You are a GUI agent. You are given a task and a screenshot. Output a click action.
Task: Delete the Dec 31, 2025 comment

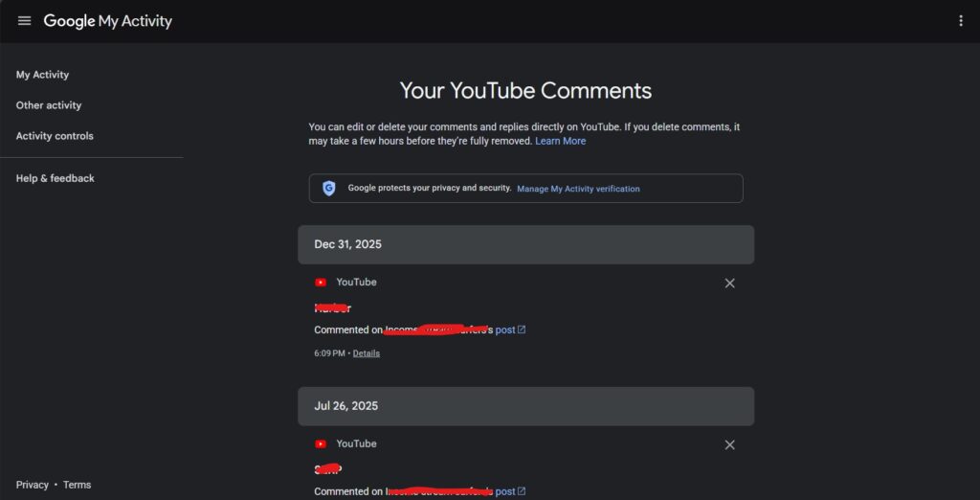click(729, 283)
